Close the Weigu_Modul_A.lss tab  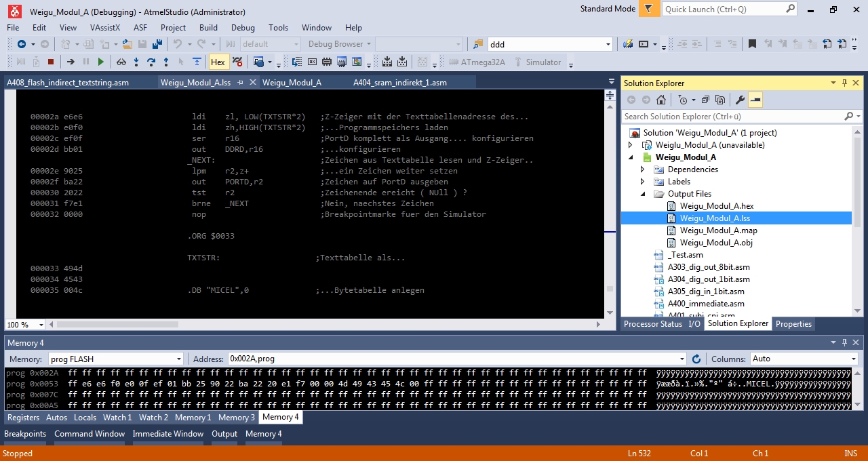click(252, 82)
